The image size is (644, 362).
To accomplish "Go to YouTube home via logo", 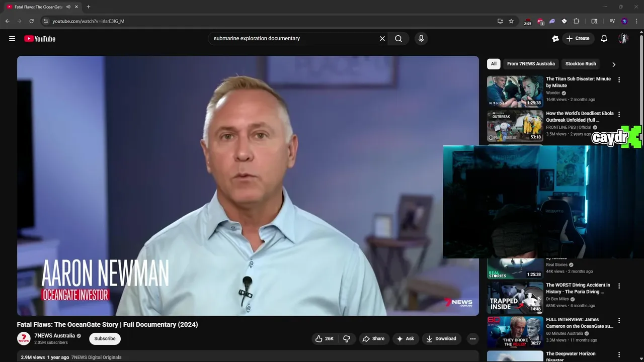I will pyautogui.click(x=40, y=39).
